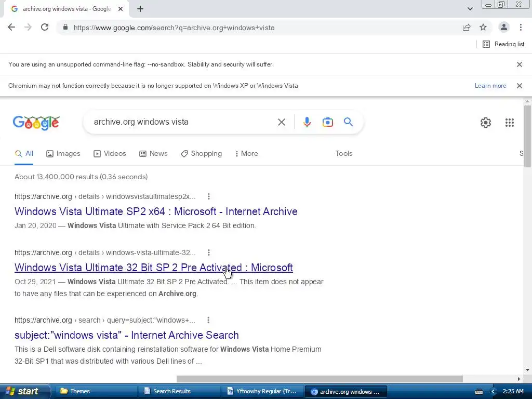Click the About 13,400,000 results text

tap(81, 177)
